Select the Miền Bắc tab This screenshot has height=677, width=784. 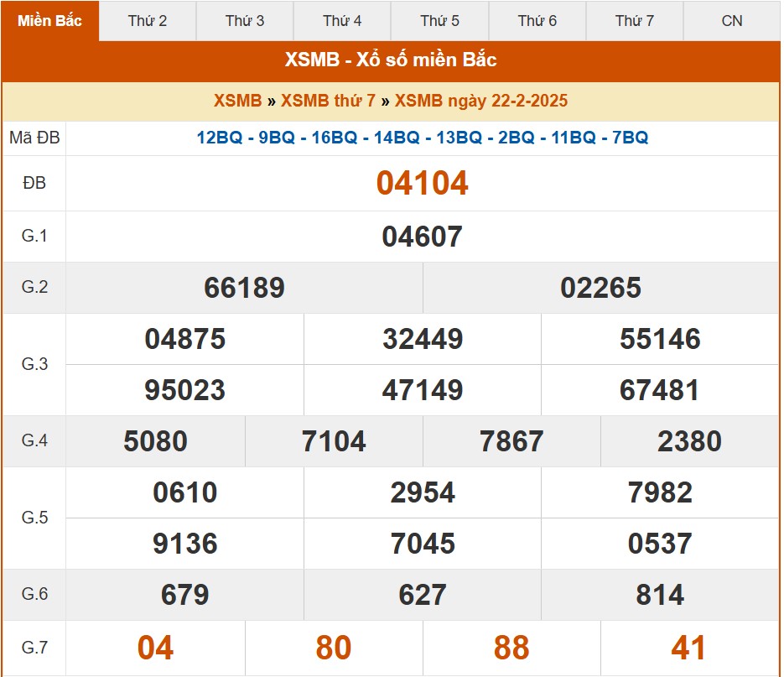(x=50, y=21)
